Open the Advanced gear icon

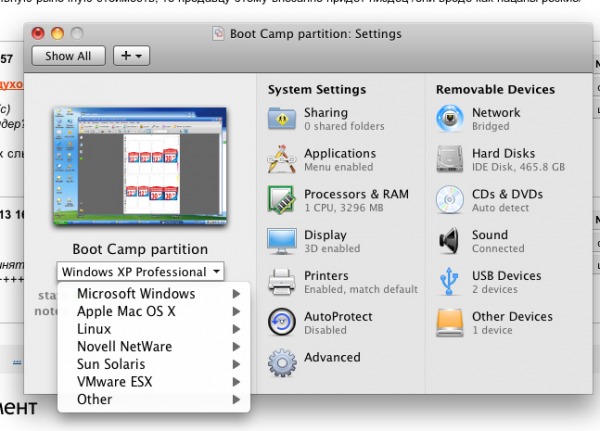(282, 363)
